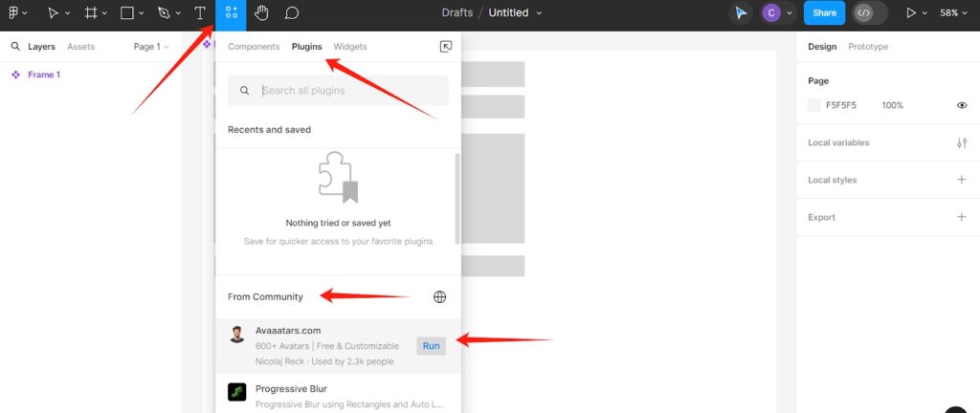This screenshot has height=413, width=980.
Task: Click the Community globe icon
Action: 440,297
